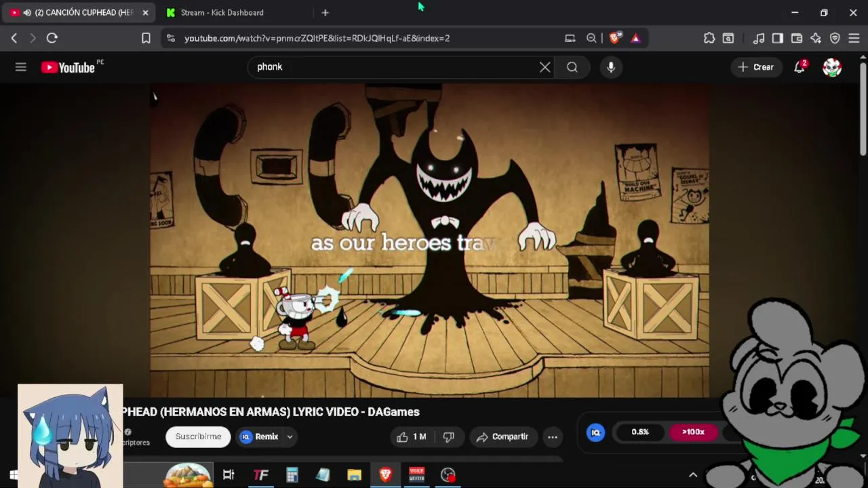The image size is (868, 488).
Task: Clear the 'phonk' search text
Action: pyautogui.click(x=545, y=67)
